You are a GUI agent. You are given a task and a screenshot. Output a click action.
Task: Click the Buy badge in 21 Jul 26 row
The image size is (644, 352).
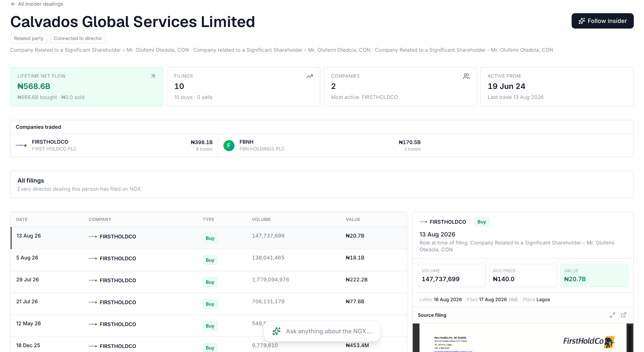(210, 304)
